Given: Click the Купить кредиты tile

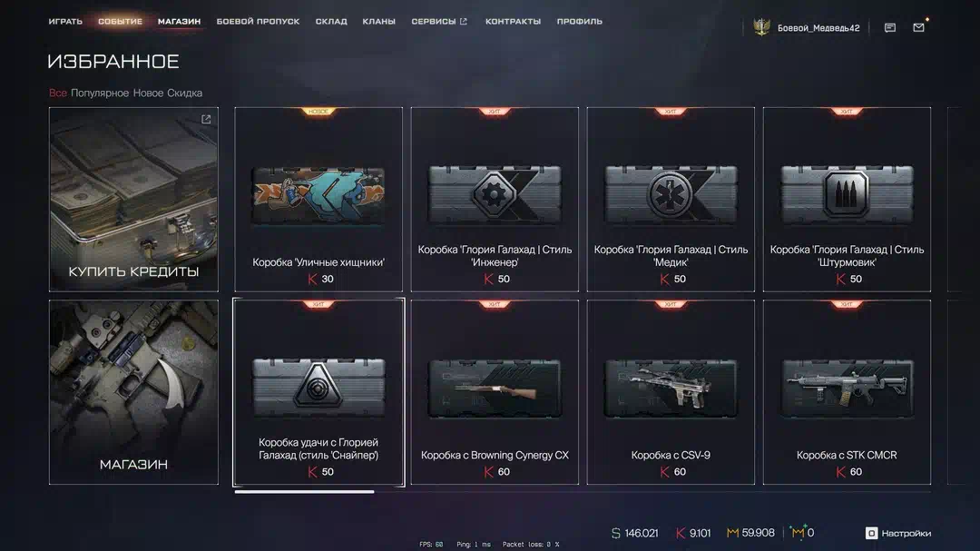Looking at the screenshot, I should pyautogui.click(x=133, y=200).
